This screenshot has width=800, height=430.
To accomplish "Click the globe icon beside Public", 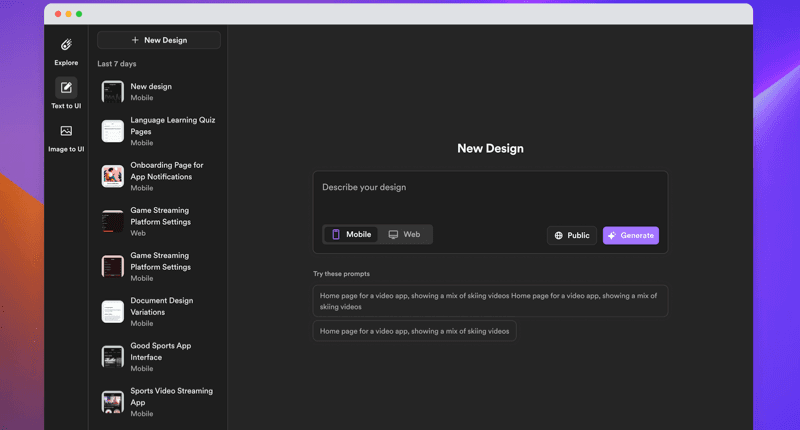I will coord(558,236).
